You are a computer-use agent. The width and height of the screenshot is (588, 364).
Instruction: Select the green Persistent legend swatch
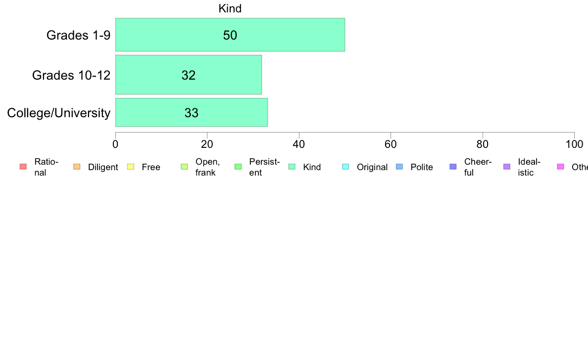(x=238, y=167)
